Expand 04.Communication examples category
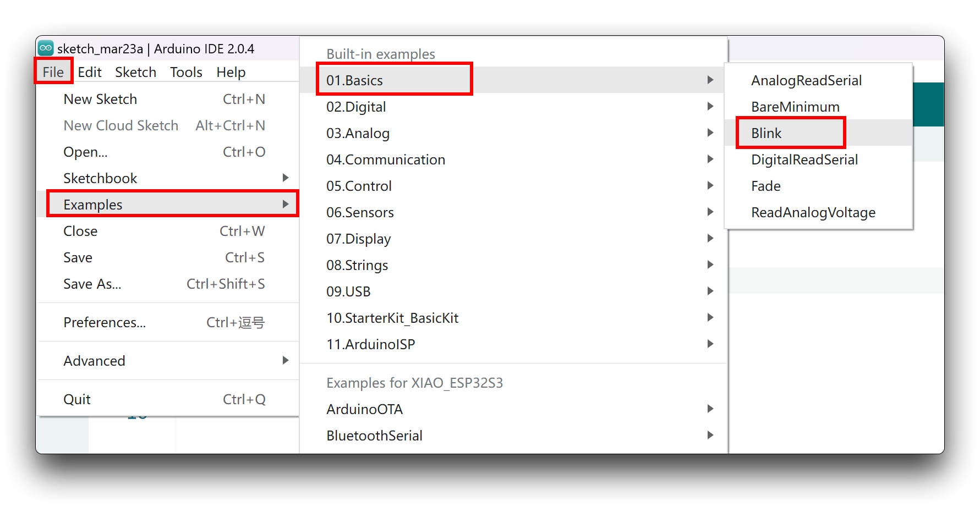Image resolution: width=980 pixels, height=507 pixels. click(514, 159)
